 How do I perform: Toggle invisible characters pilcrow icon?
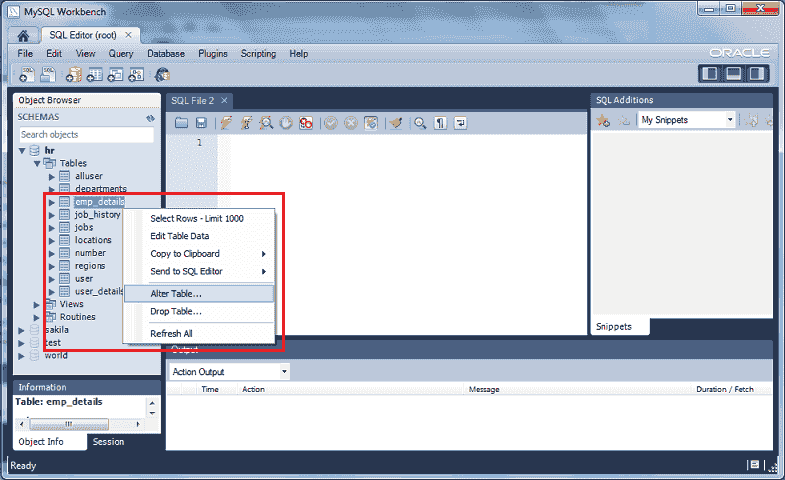coord(440,123)
